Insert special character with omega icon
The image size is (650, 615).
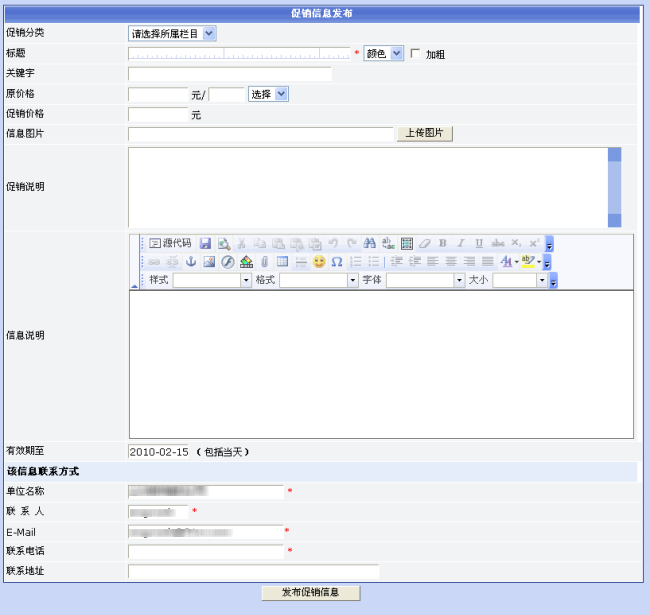[x=337, y=262]
